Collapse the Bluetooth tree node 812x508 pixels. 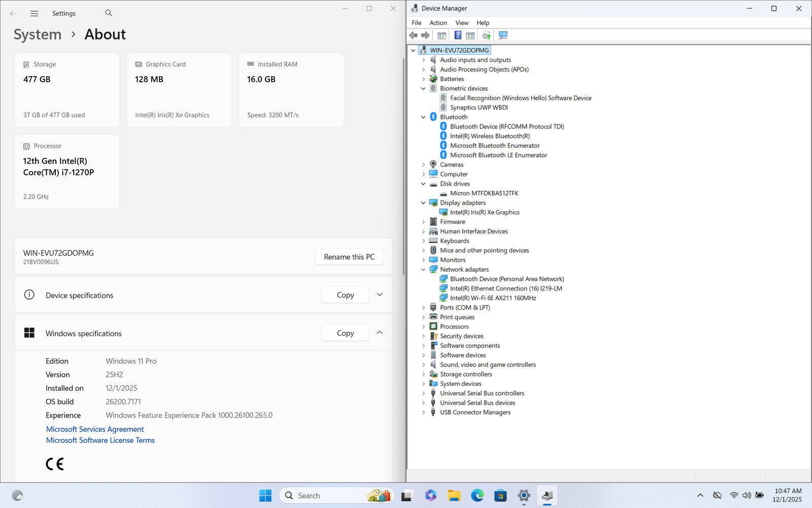(x=423, y=117)
